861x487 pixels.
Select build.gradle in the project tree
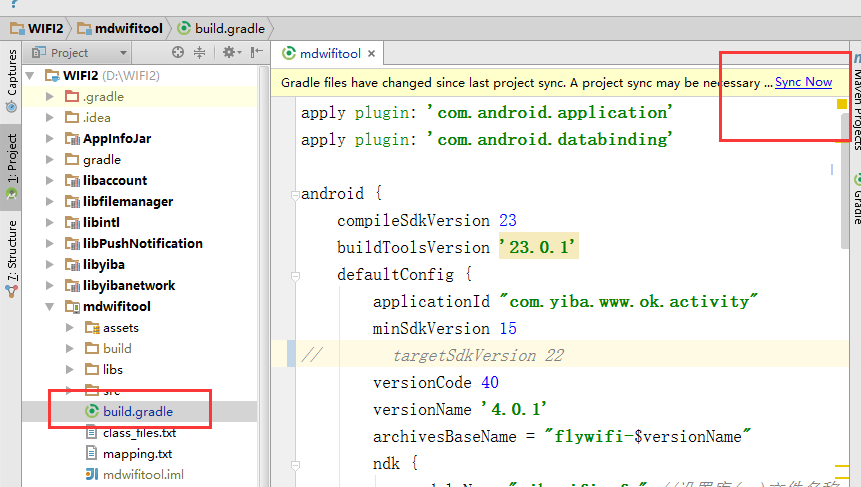coord(138,411)
